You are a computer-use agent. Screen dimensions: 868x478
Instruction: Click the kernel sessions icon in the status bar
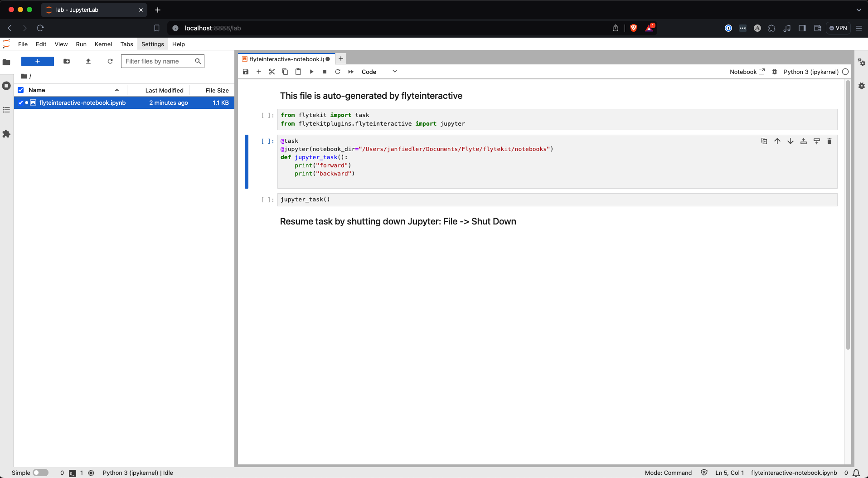(x=91, y=473)
